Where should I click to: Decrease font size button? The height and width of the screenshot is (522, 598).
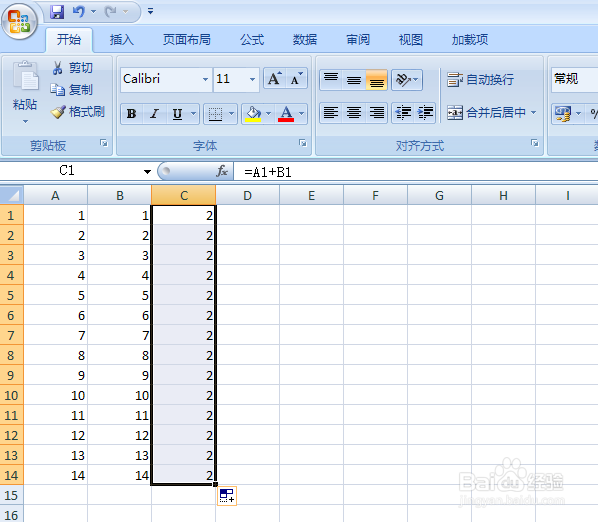[296, 79]
